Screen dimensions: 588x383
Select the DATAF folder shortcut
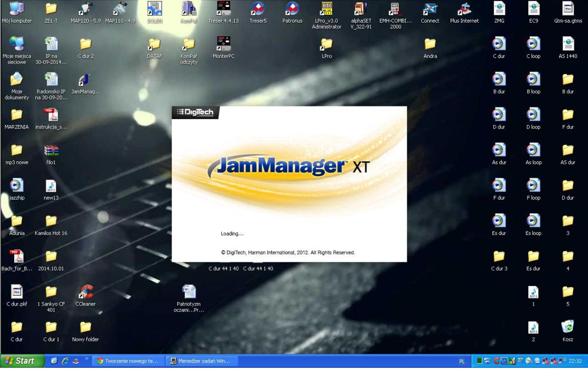pyautogui.click(x=155, y=48)
